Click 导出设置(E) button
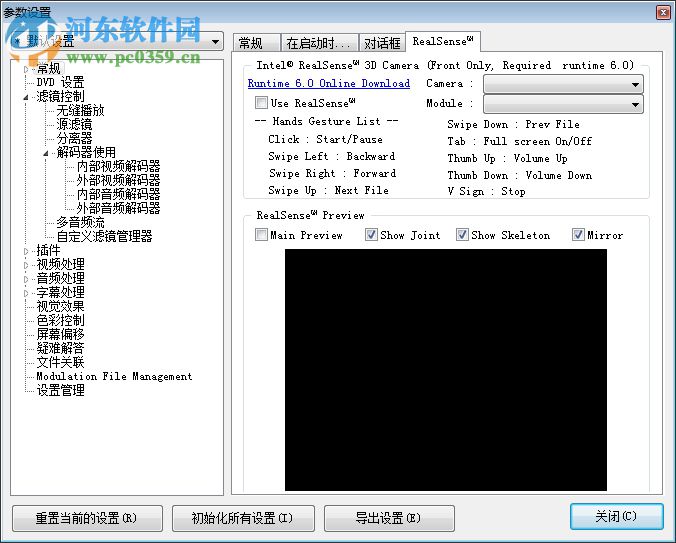 (389, 518)
